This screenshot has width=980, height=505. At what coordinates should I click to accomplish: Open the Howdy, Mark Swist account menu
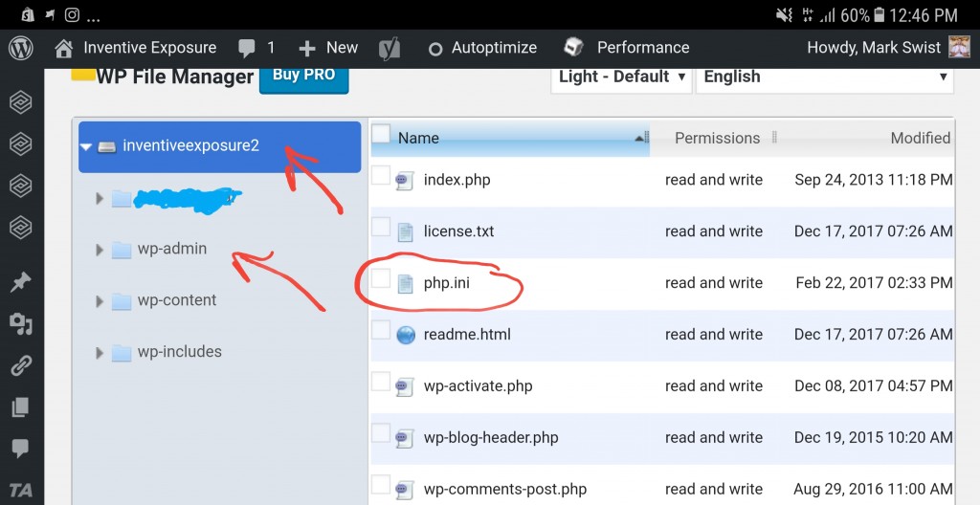[887, 48]
